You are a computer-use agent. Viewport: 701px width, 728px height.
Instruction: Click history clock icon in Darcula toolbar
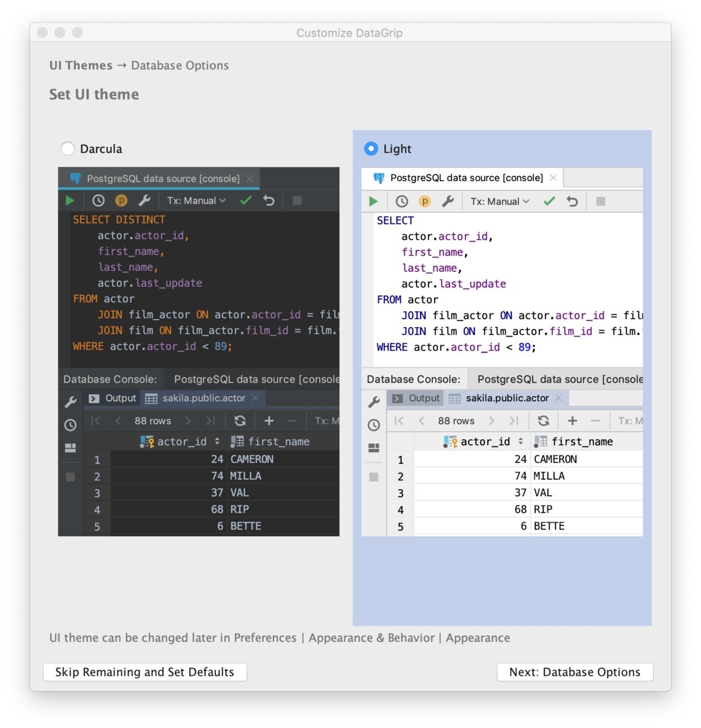(98, 200)
